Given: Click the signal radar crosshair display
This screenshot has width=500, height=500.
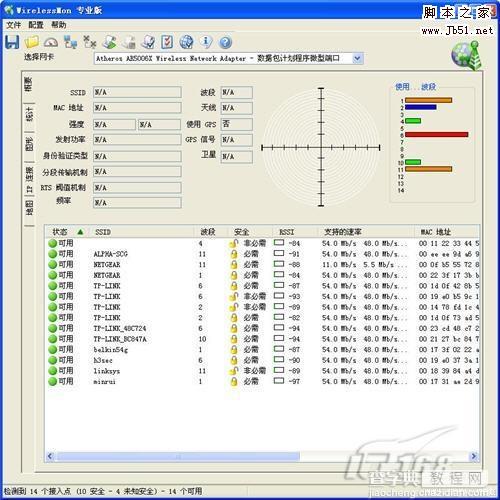Looking at the screenshot, I should coord(321,147).
